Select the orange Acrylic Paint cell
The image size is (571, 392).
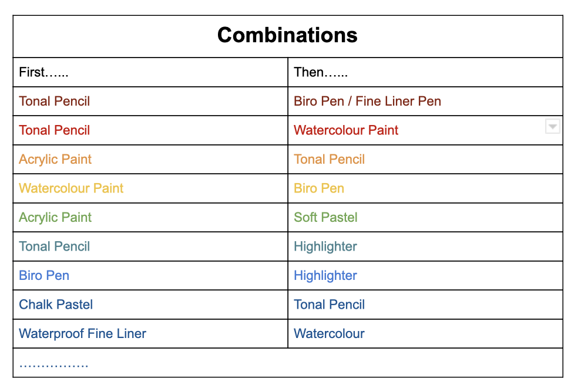pyautogui.click(x=55, y=159)
